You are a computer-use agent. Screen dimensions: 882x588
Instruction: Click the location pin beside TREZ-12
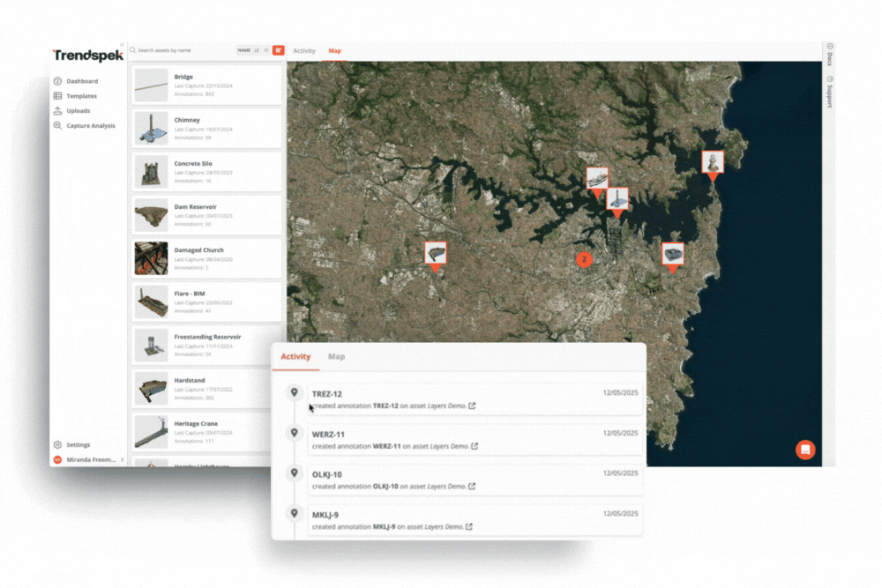295,392
